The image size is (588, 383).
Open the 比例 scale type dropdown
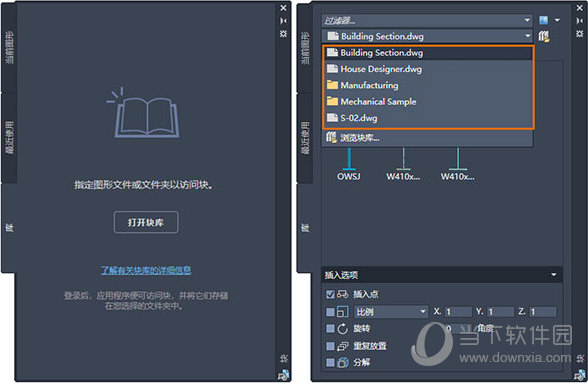coord(391,312)
